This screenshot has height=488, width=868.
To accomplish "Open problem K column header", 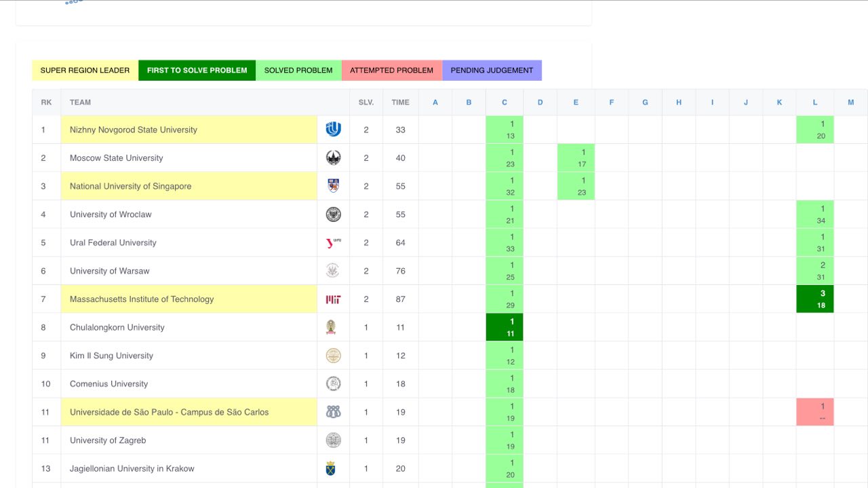I will [x=779, y=102].
